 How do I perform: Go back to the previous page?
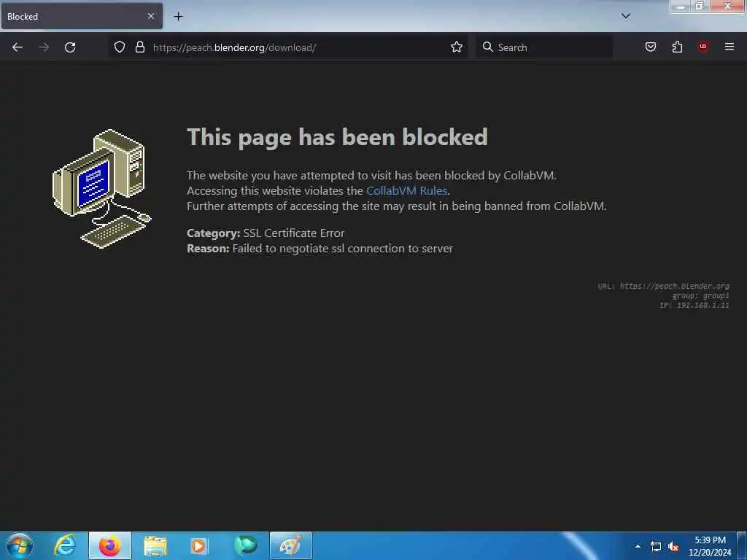coord(18,47)
